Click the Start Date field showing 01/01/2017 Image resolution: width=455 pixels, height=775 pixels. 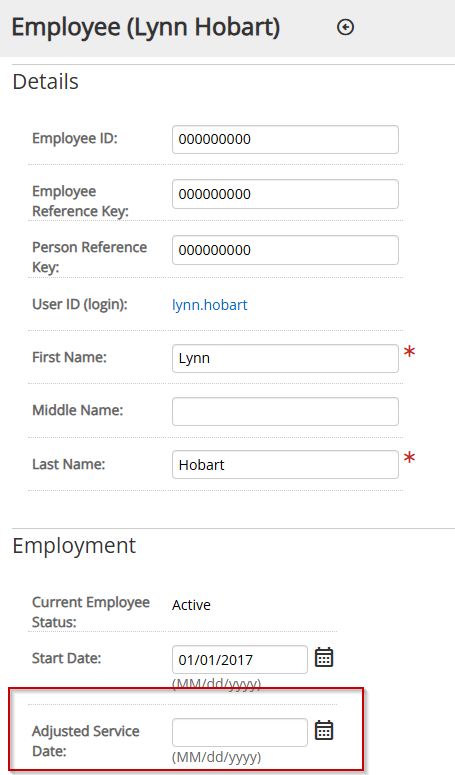pos(240,659)
